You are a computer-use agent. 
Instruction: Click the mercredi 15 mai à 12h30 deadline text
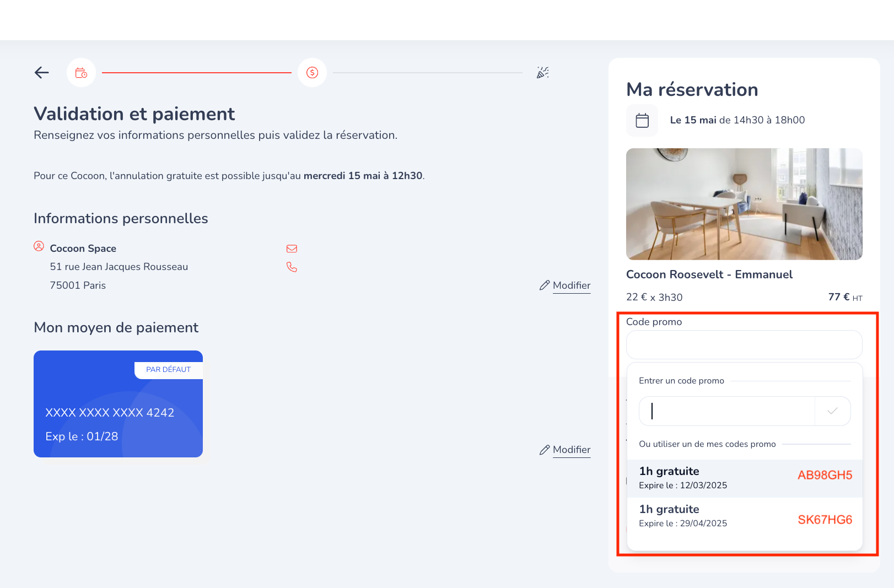pyautogui.click(x=363, y=176)
